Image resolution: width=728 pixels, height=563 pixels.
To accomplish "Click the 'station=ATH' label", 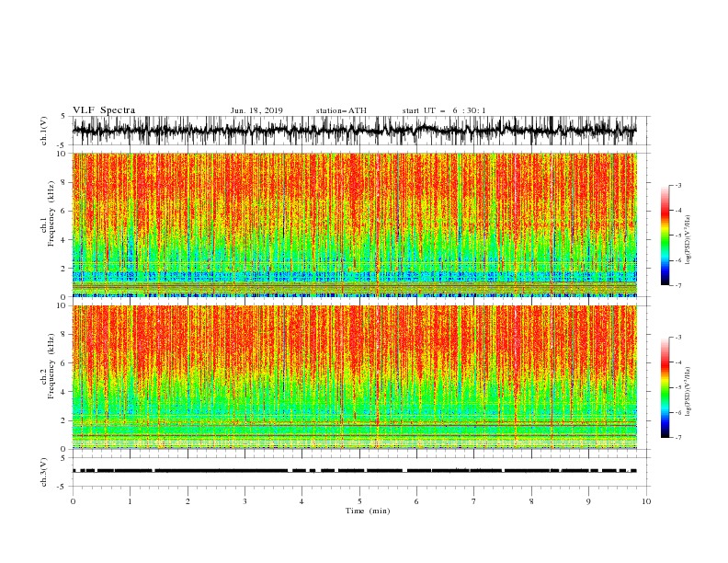I will click(x=341, y=110).
